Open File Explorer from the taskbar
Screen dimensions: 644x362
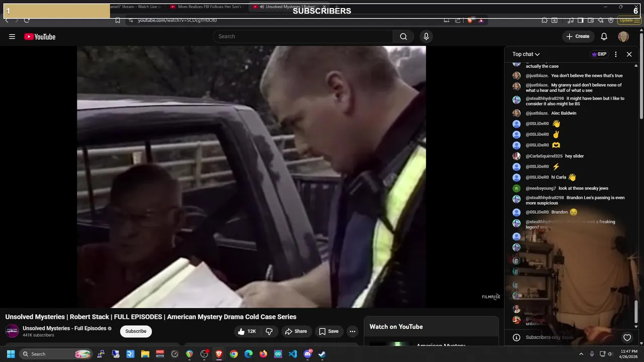coord(145,354)
